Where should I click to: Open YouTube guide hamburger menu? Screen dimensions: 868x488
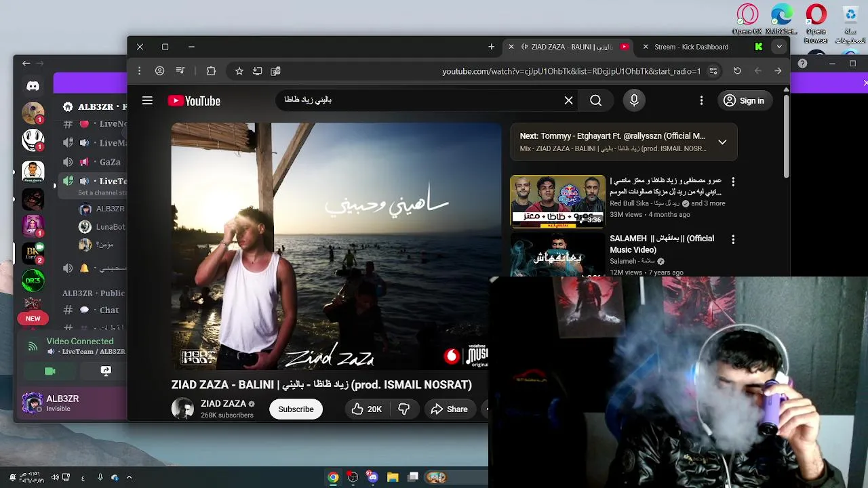point(147,100)
